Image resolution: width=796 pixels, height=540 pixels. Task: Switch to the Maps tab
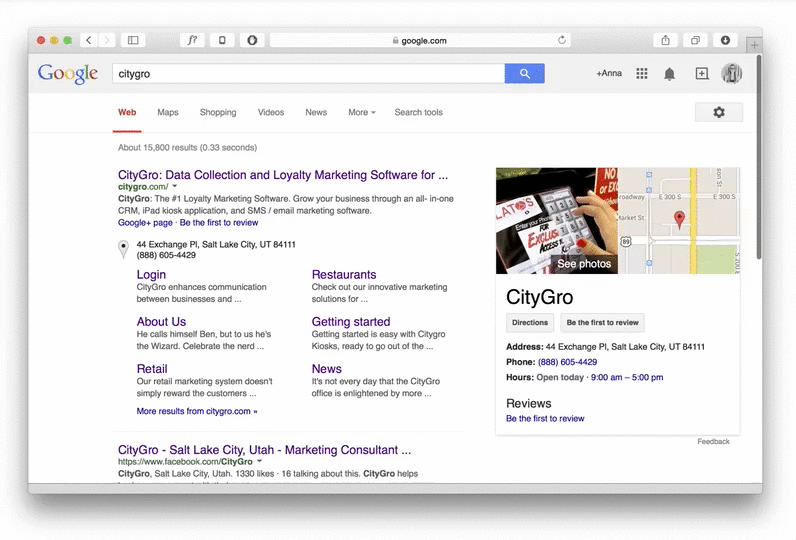[x=168, y=112]
